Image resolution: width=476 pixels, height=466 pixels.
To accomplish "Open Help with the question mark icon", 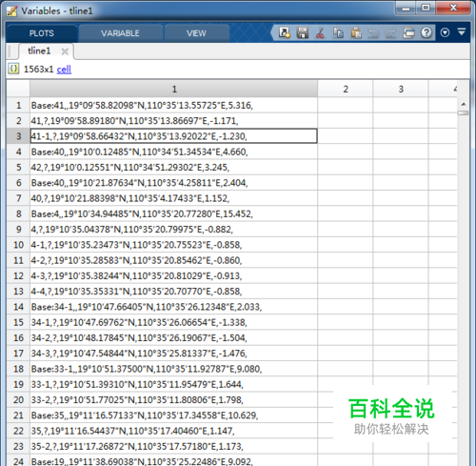I will tap(426, 32).
